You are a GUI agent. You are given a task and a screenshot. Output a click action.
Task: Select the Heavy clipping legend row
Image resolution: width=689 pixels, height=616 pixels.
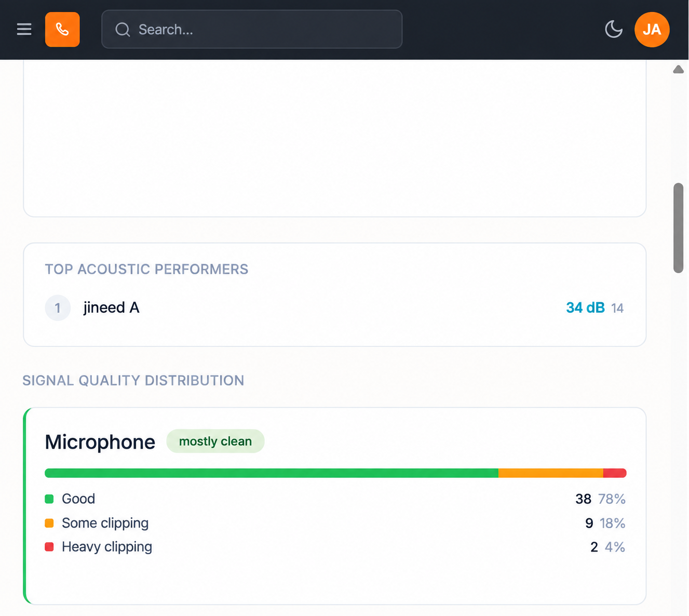[x=335, y=547]
